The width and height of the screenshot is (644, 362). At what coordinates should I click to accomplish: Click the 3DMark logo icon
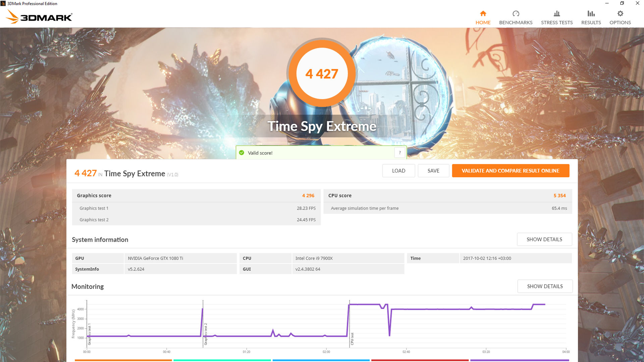(x=14, y=18)
